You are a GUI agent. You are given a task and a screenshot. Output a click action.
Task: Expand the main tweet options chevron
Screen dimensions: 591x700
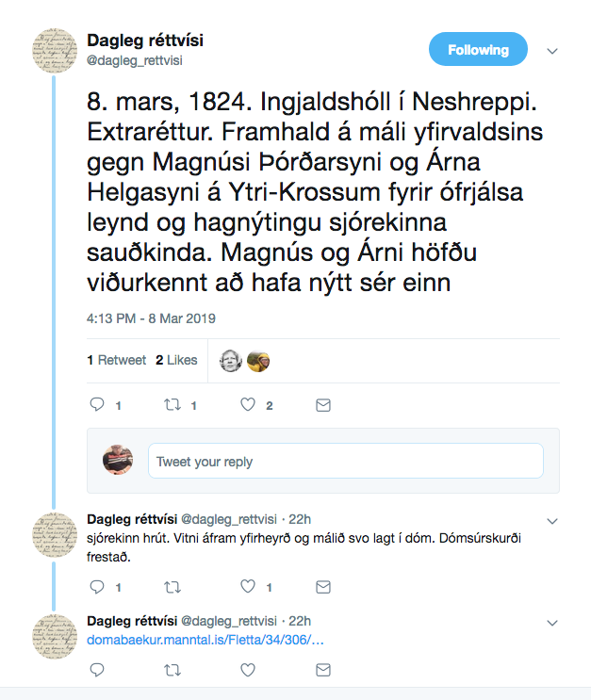(x=553, y=51)
